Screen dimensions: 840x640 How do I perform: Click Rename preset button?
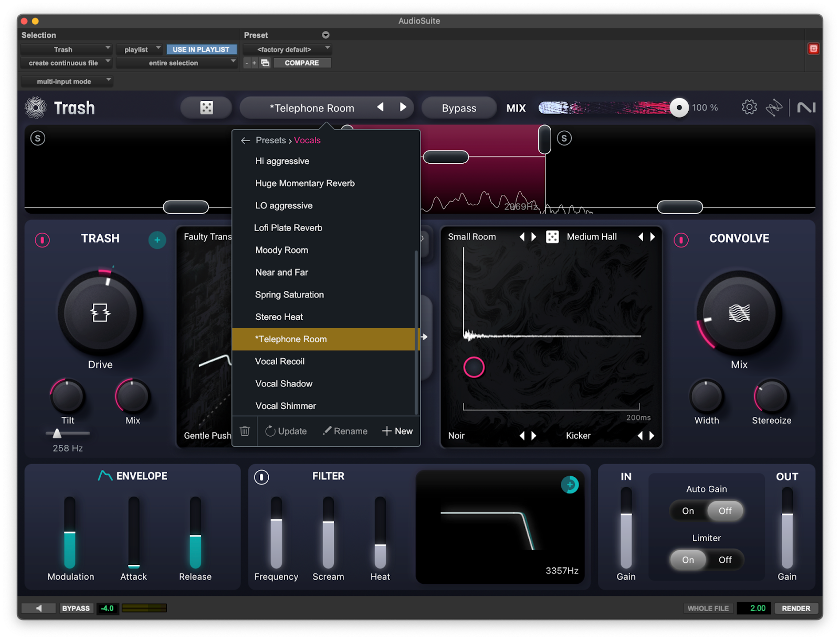(x=345, y=431)
